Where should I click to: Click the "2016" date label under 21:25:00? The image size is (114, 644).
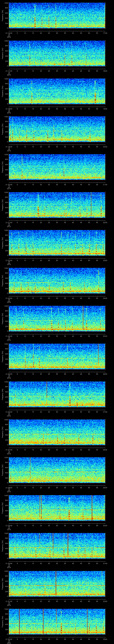9,378
